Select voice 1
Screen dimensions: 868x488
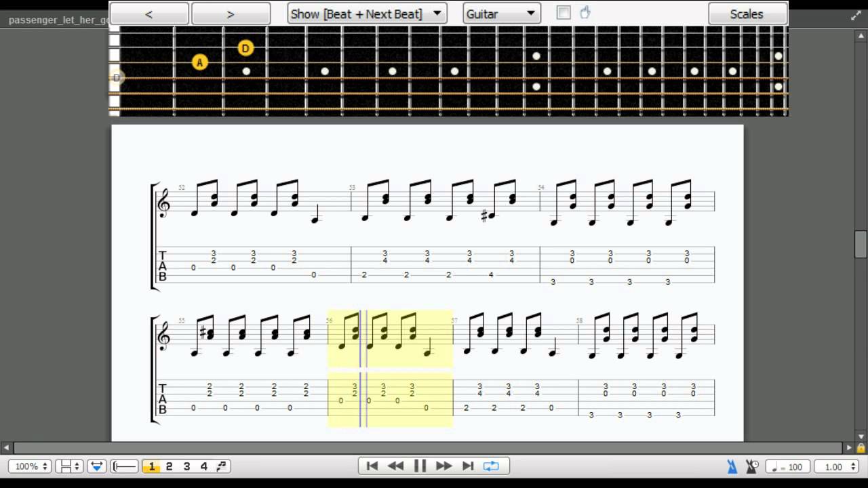pos(152,466)
